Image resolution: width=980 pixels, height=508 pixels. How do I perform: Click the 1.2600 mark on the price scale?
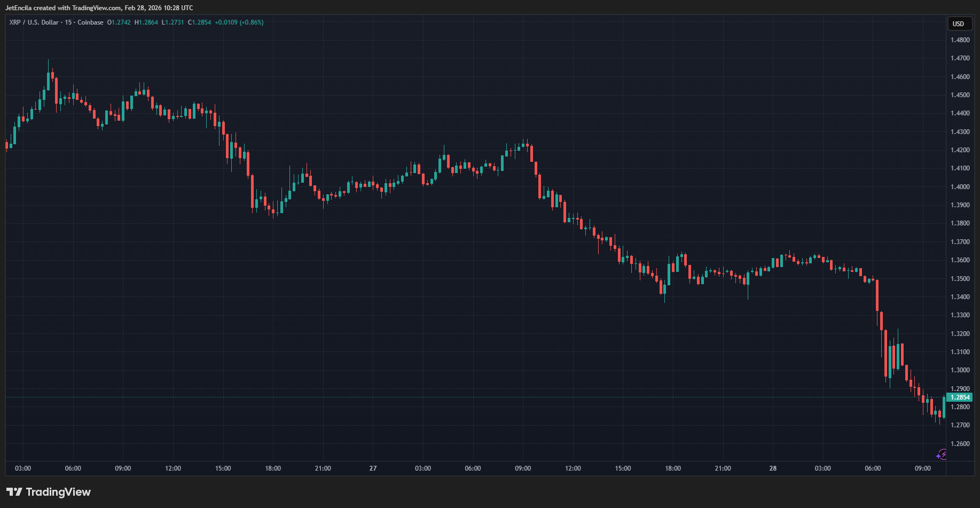pyautogui.click(x=960, y=444)
